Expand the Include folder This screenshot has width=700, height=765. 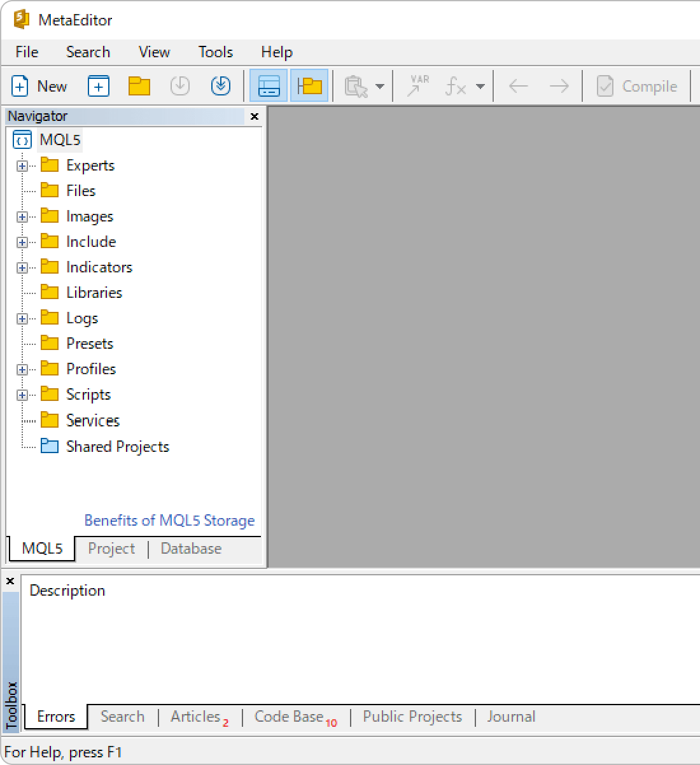point(22,242)
